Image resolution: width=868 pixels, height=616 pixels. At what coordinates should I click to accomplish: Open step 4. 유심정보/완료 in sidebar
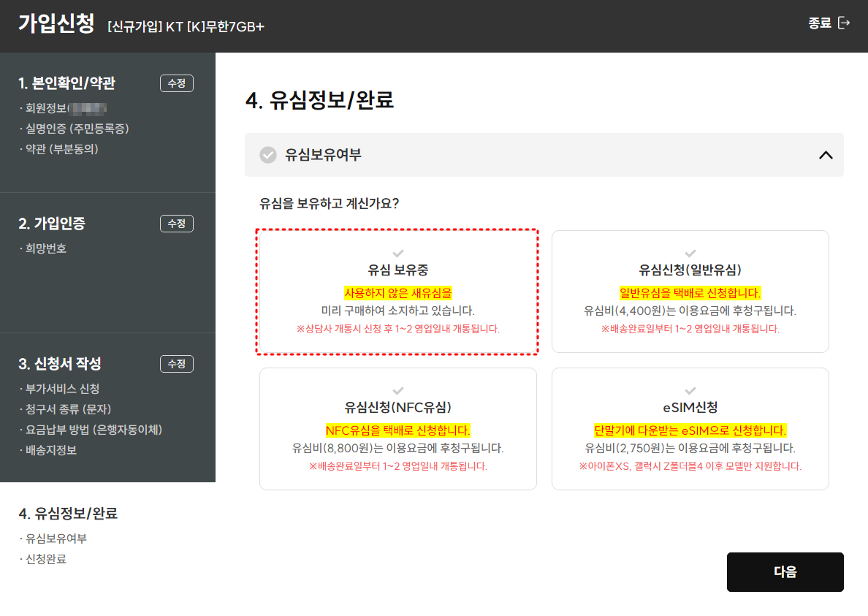pyautogui.click(x=68, y=514)
